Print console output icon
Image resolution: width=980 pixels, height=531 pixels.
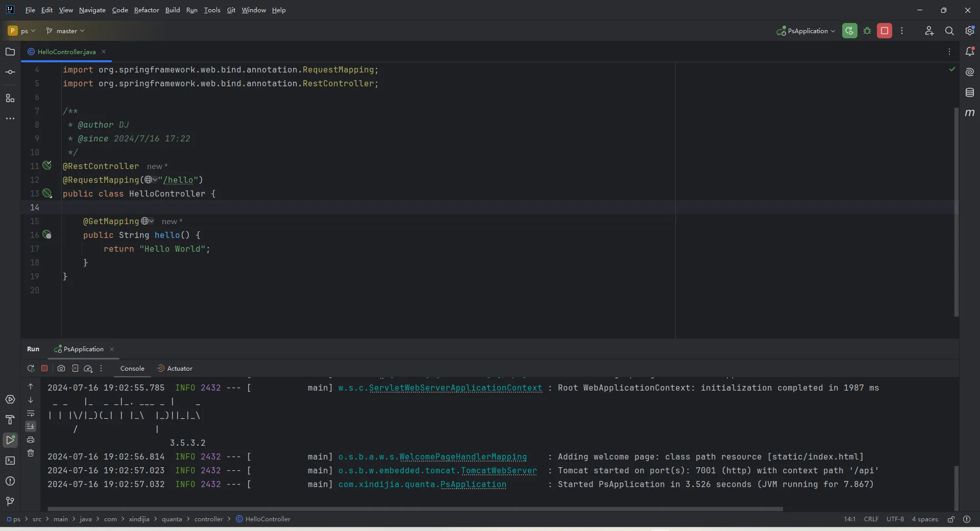(31, 440)
